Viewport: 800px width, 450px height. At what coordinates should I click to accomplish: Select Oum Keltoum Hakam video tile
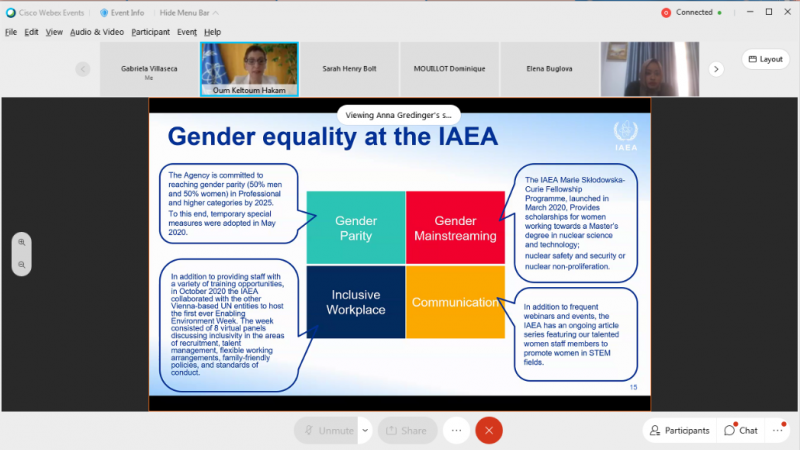coord(249,69)
